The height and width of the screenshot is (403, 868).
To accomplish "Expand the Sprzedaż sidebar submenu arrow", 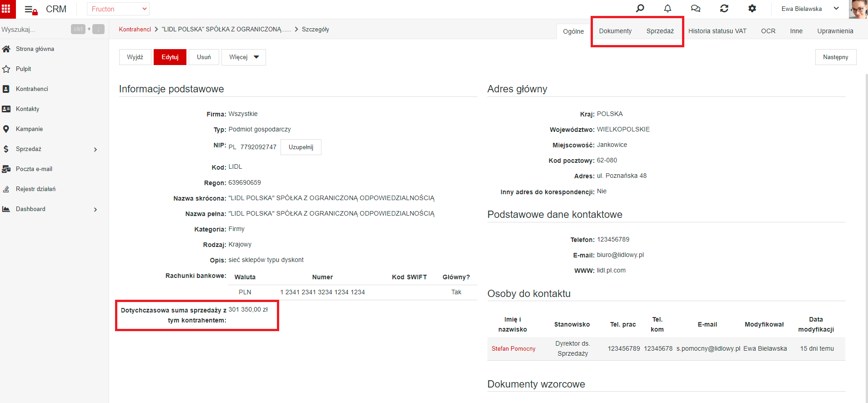I will coord(95,149).
